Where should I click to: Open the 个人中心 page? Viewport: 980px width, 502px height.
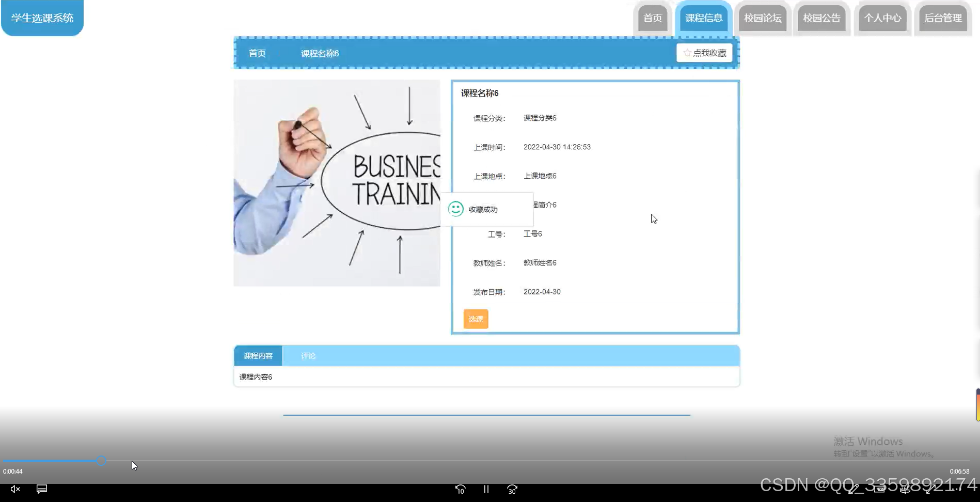882,17
